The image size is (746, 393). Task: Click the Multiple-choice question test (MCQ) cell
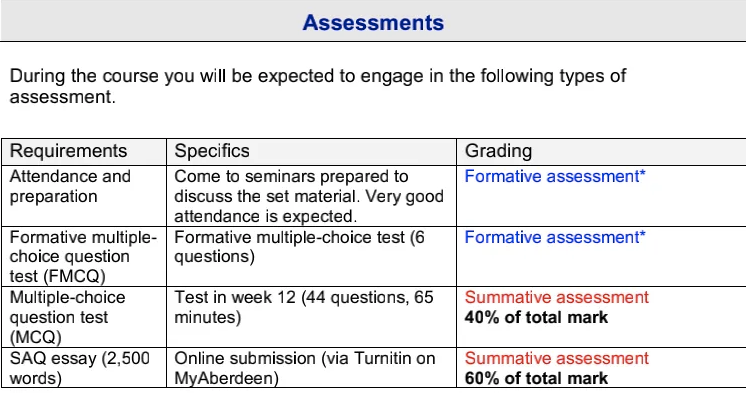(84, 317)
